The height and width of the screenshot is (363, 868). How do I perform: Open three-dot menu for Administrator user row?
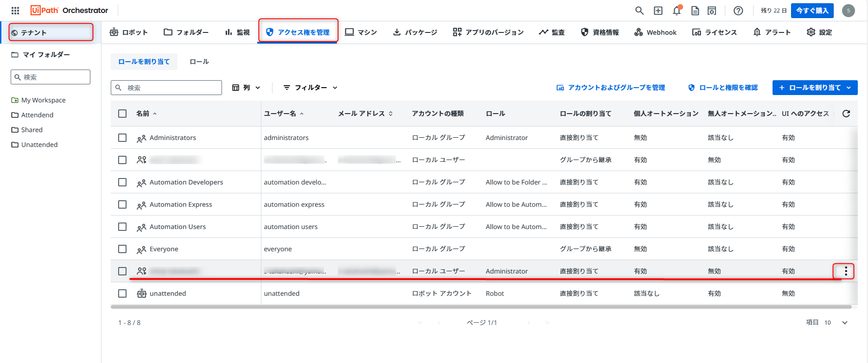point(846,271)
